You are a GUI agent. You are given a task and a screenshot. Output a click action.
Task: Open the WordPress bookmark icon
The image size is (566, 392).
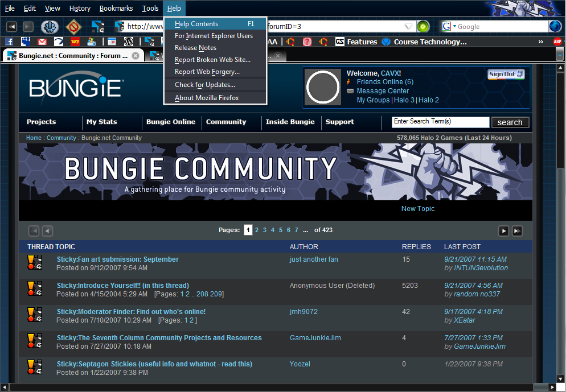129,42
